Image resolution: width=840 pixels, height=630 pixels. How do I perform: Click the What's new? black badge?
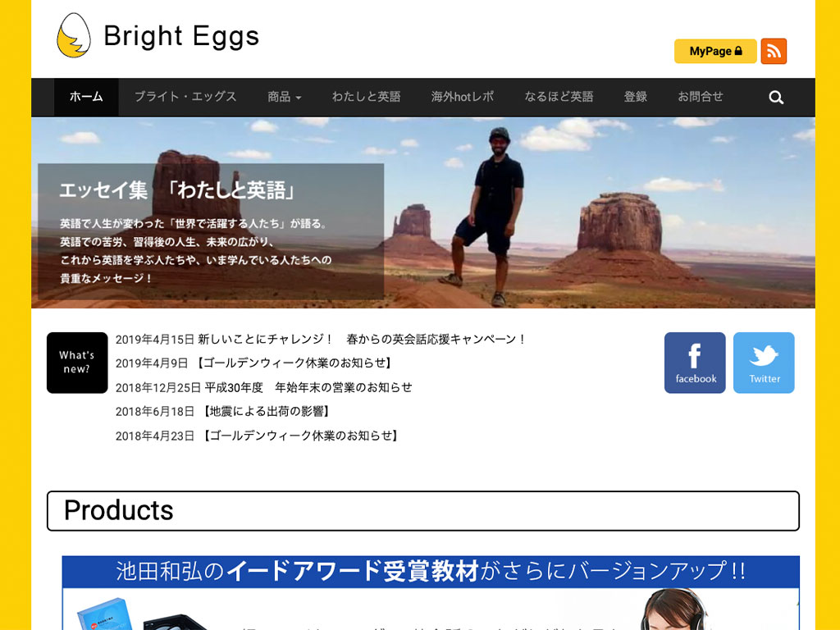point(77,363)
